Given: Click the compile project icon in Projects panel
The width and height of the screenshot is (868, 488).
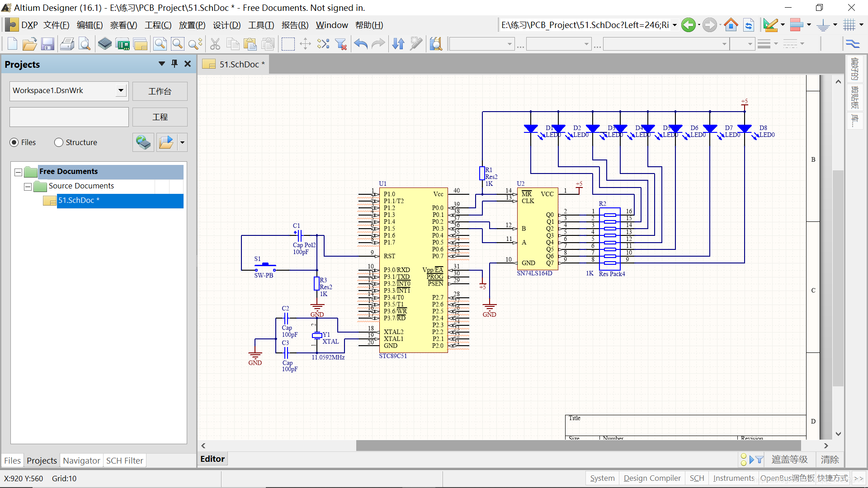Looking at the screenshot, I should point(143,142).
